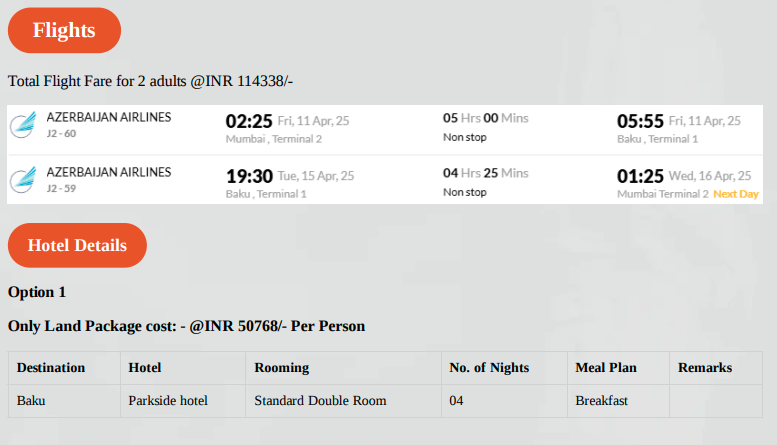Image resolution: width=777 pixels, height=445 pixels.
Task: Click the 02:25 departure time from Mumbai
Action: coord(249,121)
